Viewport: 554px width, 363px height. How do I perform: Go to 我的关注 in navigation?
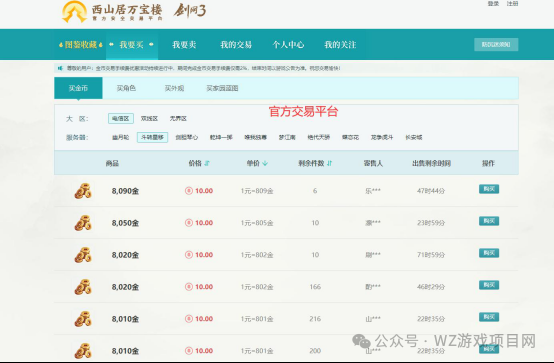click(x=340, y=45)
